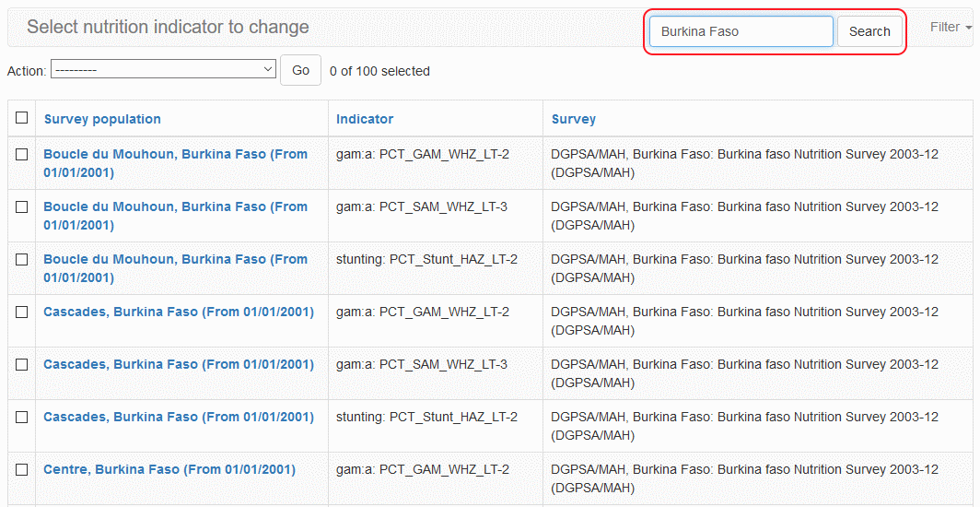Sort by the Indicator column header
980x507 pixels.
365,119
